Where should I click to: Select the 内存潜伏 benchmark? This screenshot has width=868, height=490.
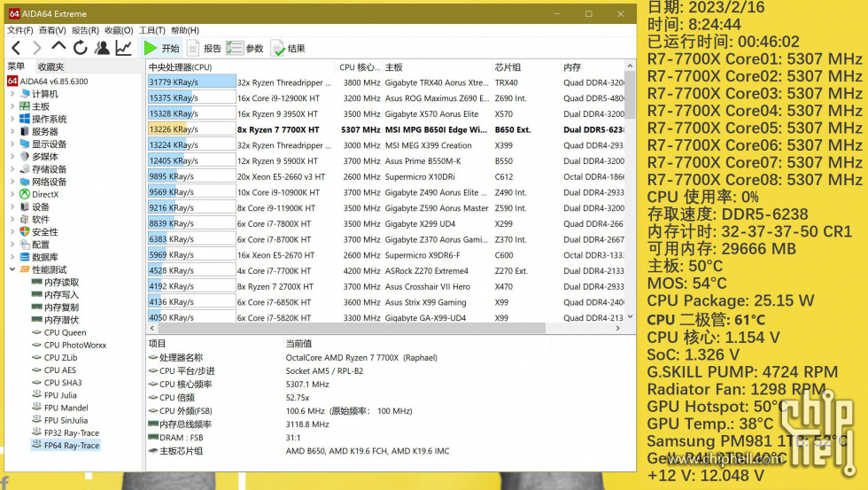tap(55, 320)
